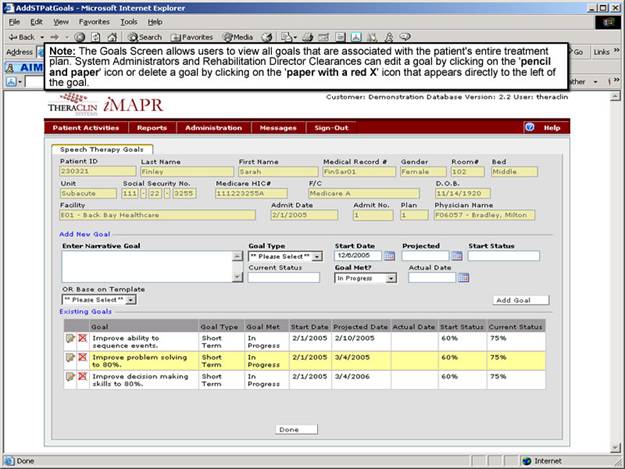
Task: Delete the 'Improve decision making skills' goal
Action: pos(81,376)
